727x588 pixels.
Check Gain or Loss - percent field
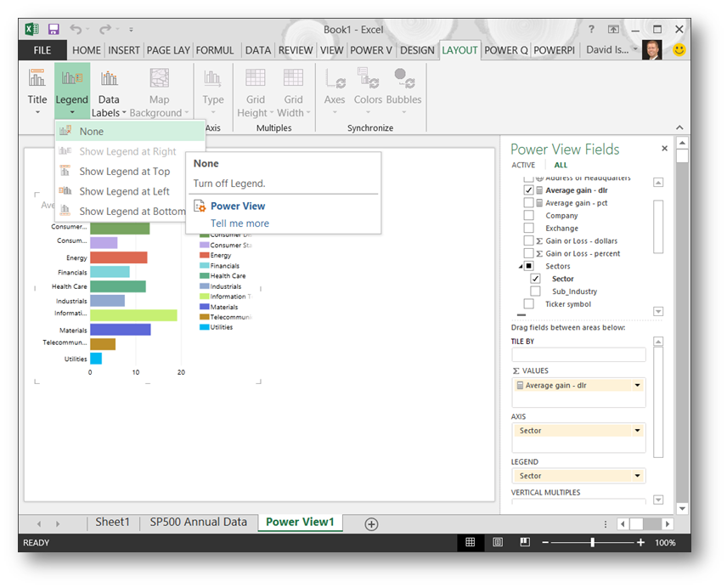[x=528, y=253]
